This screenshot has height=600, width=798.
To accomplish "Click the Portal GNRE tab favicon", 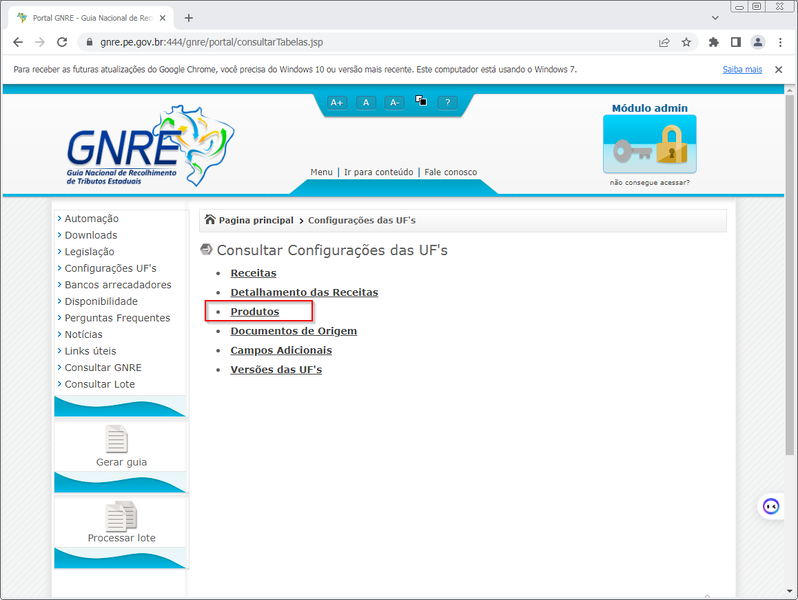I will [22, 18].
